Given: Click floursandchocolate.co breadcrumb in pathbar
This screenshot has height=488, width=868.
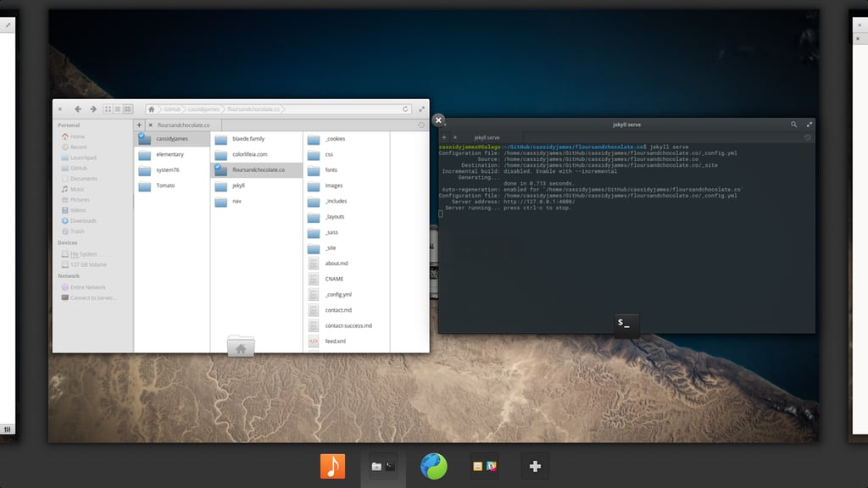Looking at the screenshot, I should (x=253, y=109).
